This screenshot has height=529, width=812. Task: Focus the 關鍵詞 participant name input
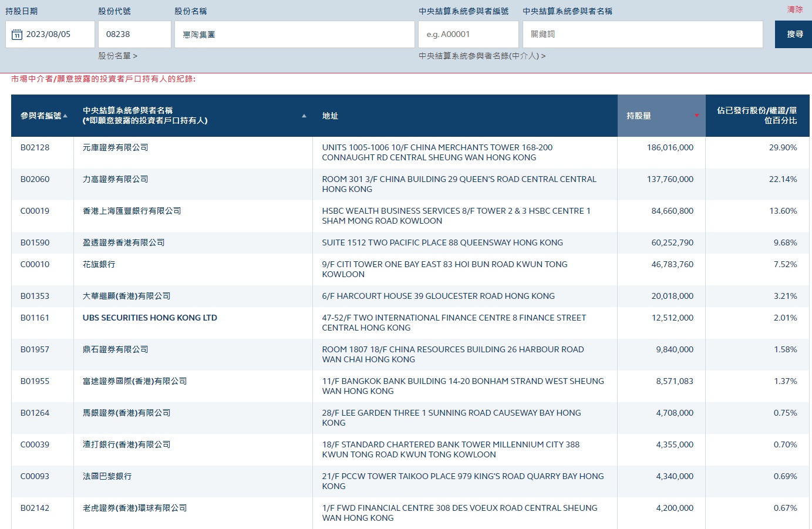pos(642,35)
